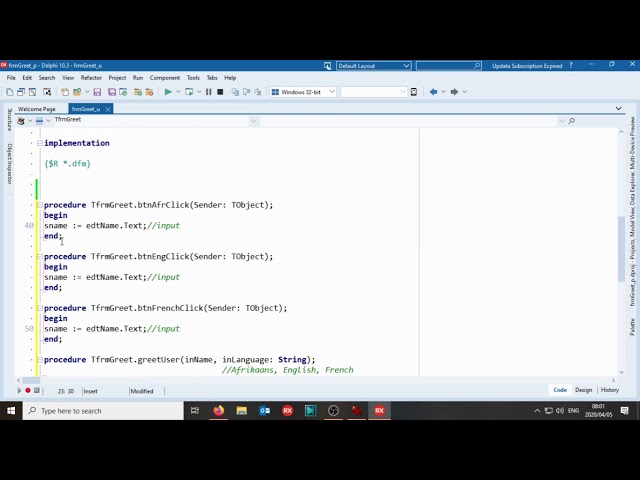Close the frmGreet_u tab
The image size is (640, 480).
click(x=108, y=109)
